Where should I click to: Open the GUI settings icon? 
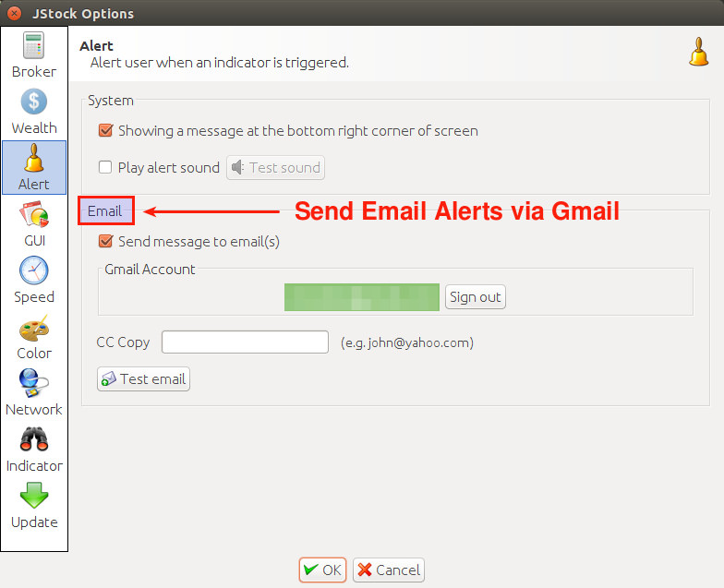(33, 214)
